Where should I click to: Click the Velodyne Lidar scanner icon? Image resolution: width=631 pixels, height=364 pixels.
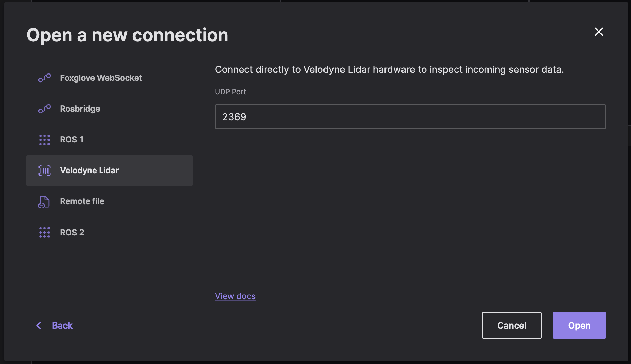pos(44,171)
